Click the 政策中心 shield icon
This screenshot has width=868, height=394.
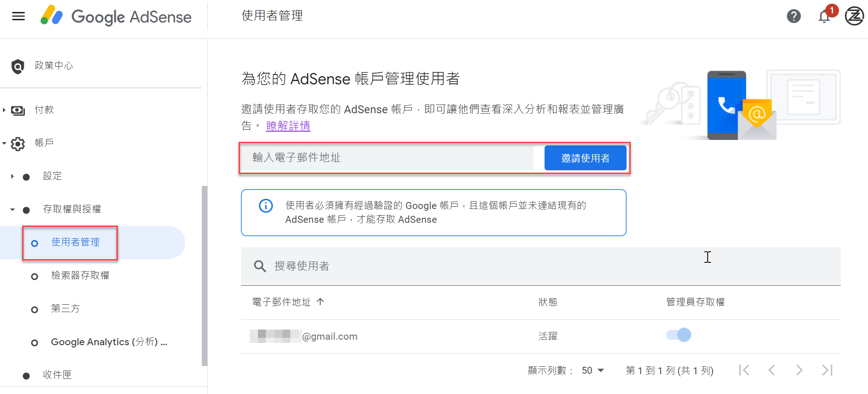point(18,66)
